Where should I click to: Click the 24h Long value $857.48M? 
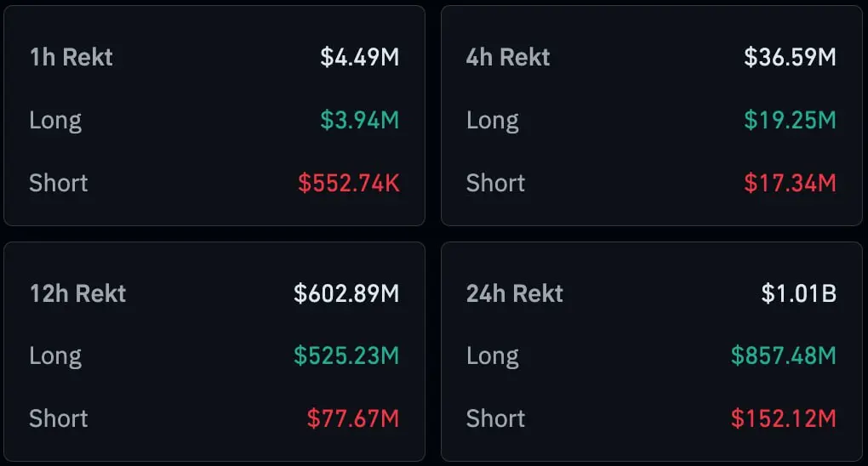783,355
